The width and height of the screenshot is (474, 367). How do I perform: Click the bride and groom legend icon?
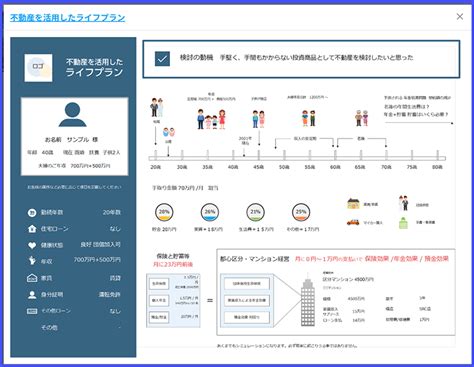pyautogui.click(x=404, y=203)
